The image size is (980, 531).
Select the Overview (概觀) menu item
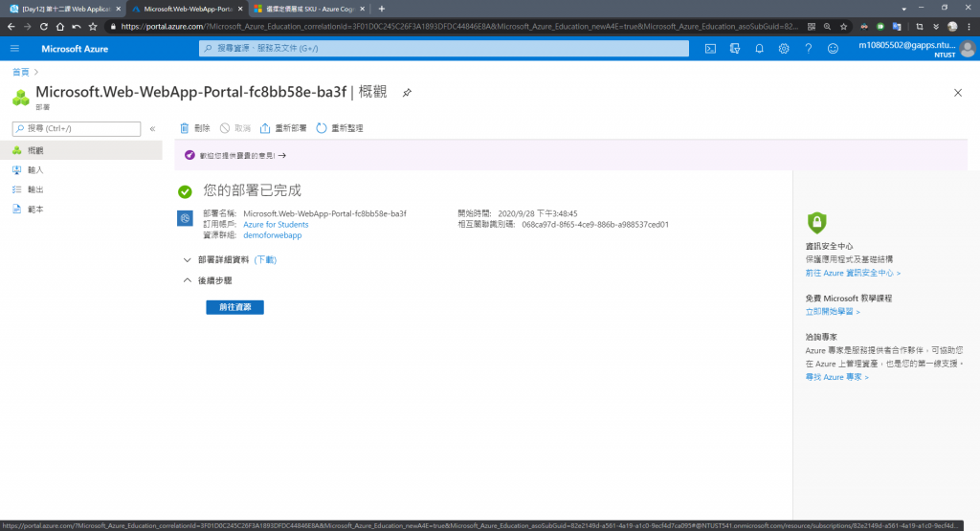[x=81, y=150]
